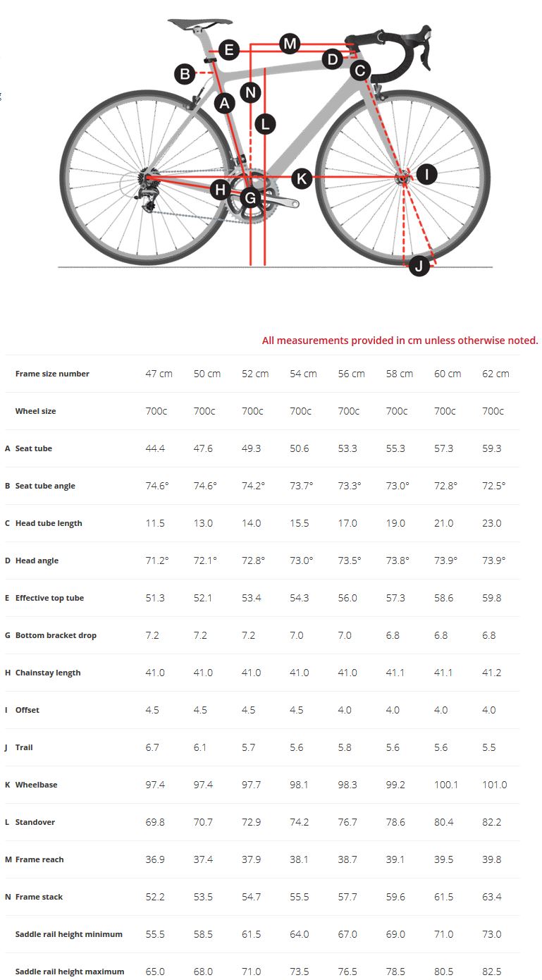The image size is (542, 980).
Task: Click the G bottom bracket marker
Action: tap(250, 198)
